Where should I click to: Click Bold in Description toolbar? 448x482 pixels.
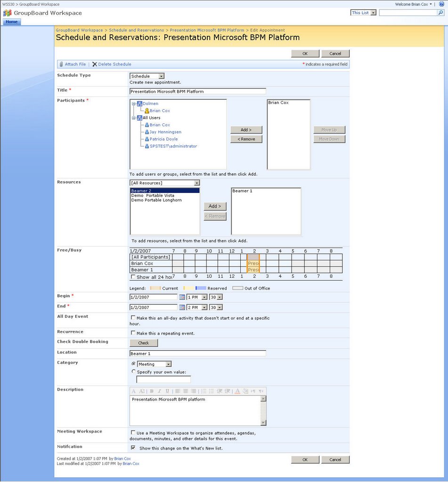coord(152,391)
